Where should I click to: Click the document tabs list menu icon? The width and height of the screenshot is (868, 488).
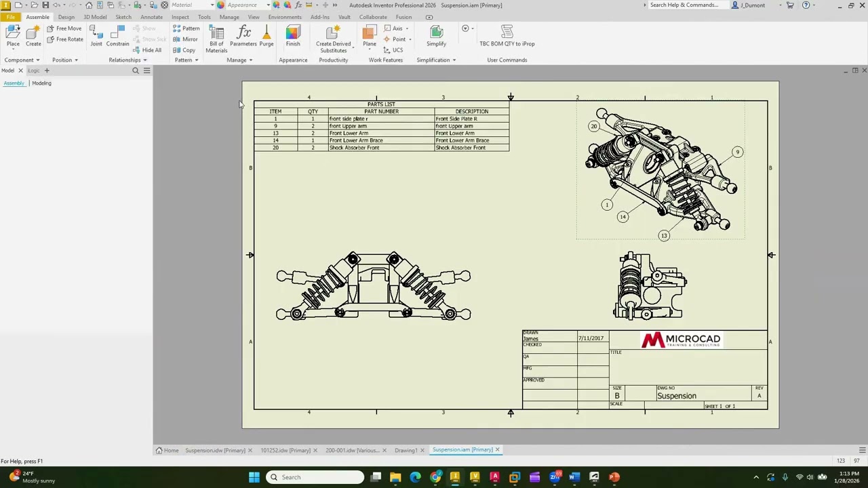click(x=862, y=450)
